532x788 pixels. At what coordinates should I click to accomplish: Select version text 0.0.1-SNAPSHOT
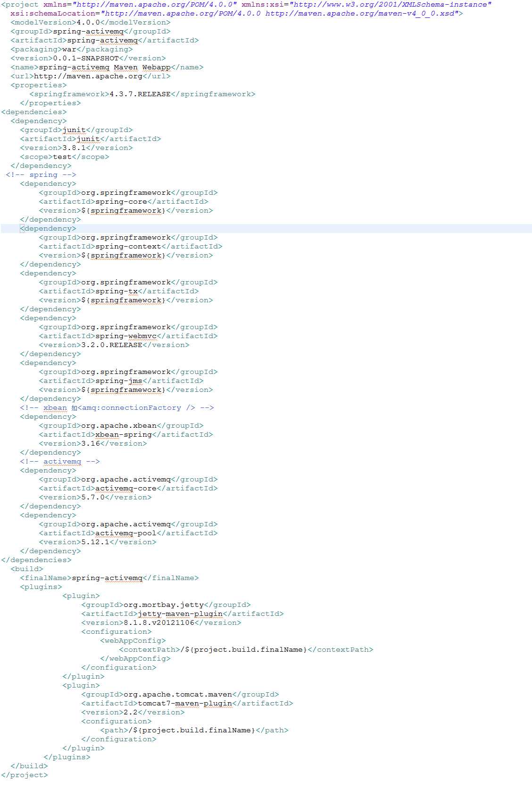point(86,58)
